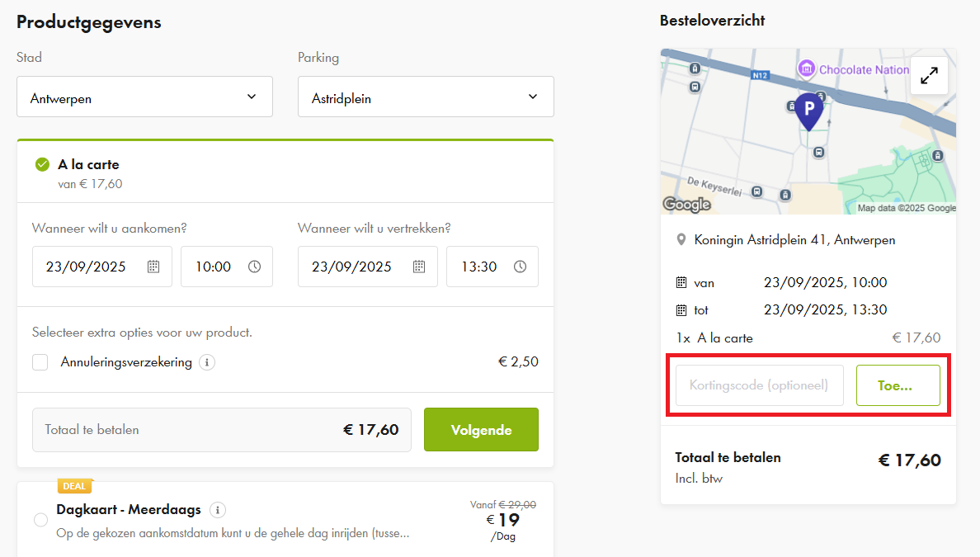This screenshot has width=980, height=557.
Task: Enable the Annuleringsverzekering checkbox
Action: tap(40, 361)
